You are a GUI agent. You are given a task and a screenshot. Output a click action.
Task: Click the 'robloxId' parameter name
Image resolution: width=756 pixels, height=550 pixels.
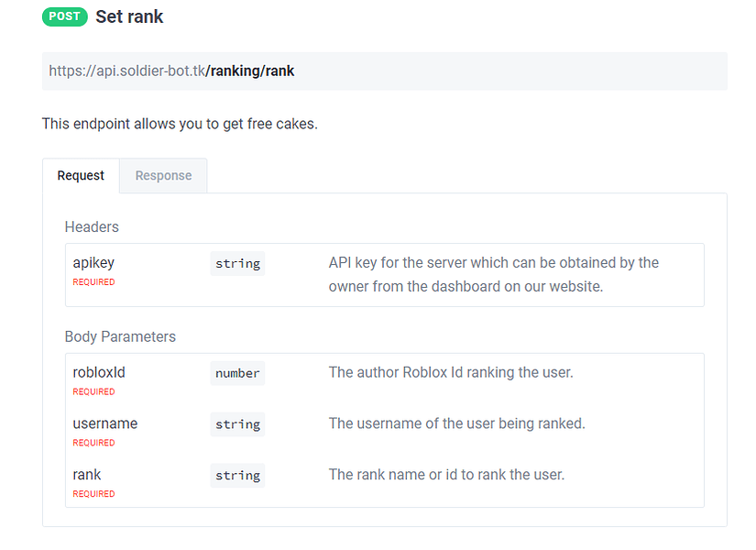click(99, 372)
